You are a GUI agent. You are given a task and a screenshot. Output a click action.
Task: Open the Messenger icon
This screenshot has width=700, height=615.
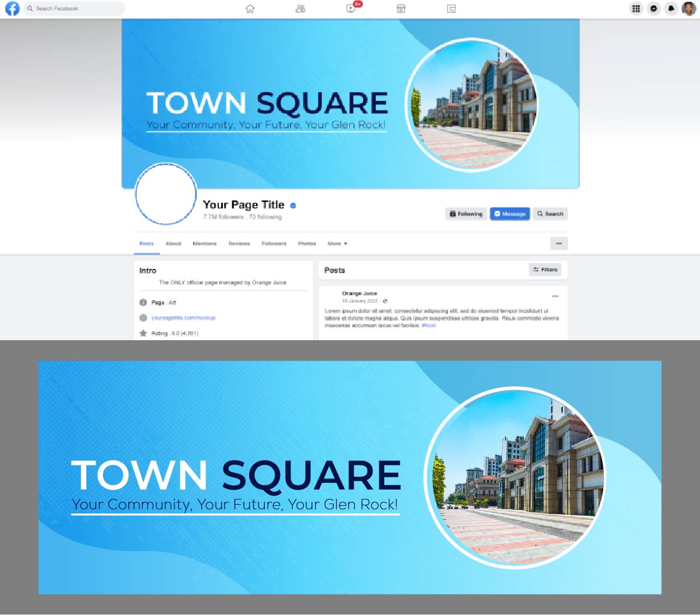pos(653,9)
